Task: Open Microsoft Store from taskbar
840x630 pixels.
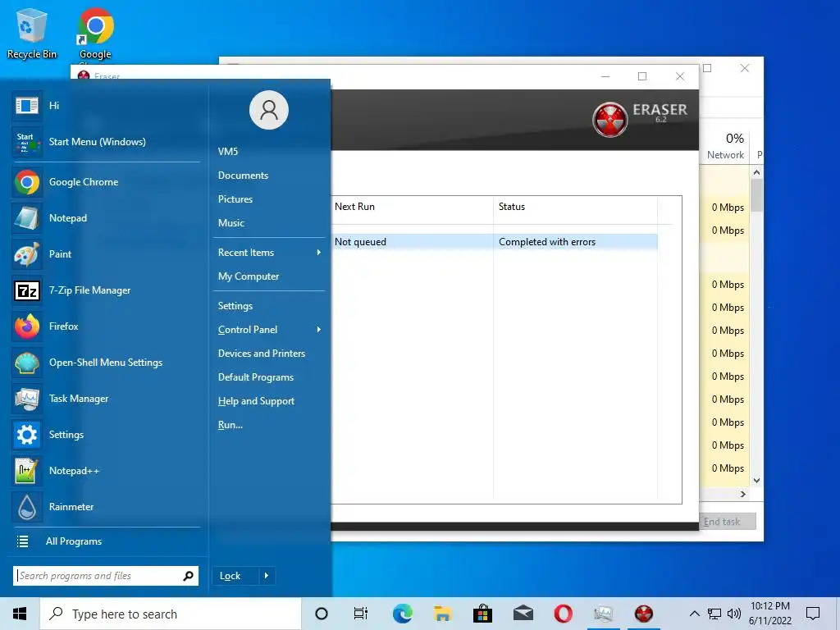Action: (482, 614)
